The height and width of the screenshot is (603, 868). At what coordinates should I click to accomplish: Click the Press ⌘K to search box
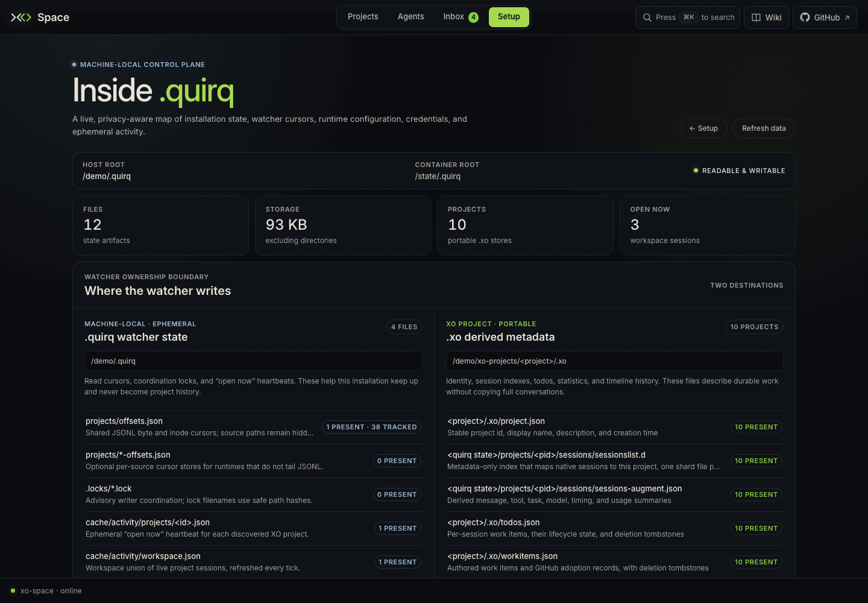coord(688,17)
